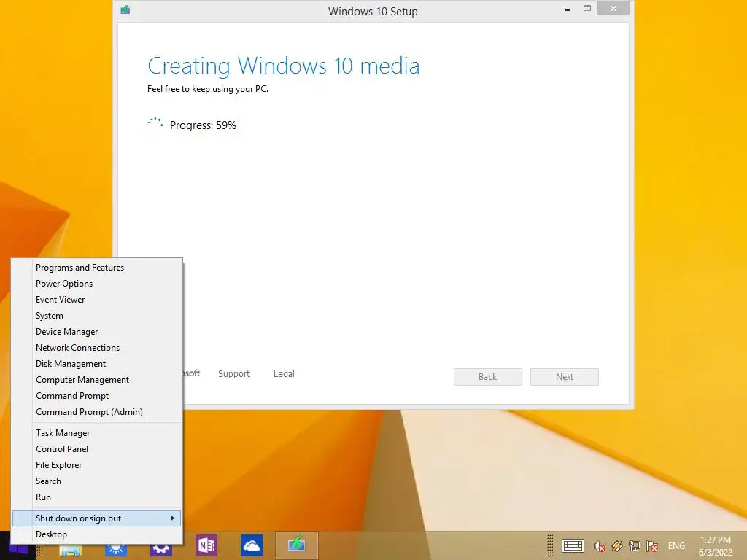Click the Next button in Setup
The height and width of the screenshot is (560, 747).
click(x=565, y=377)
